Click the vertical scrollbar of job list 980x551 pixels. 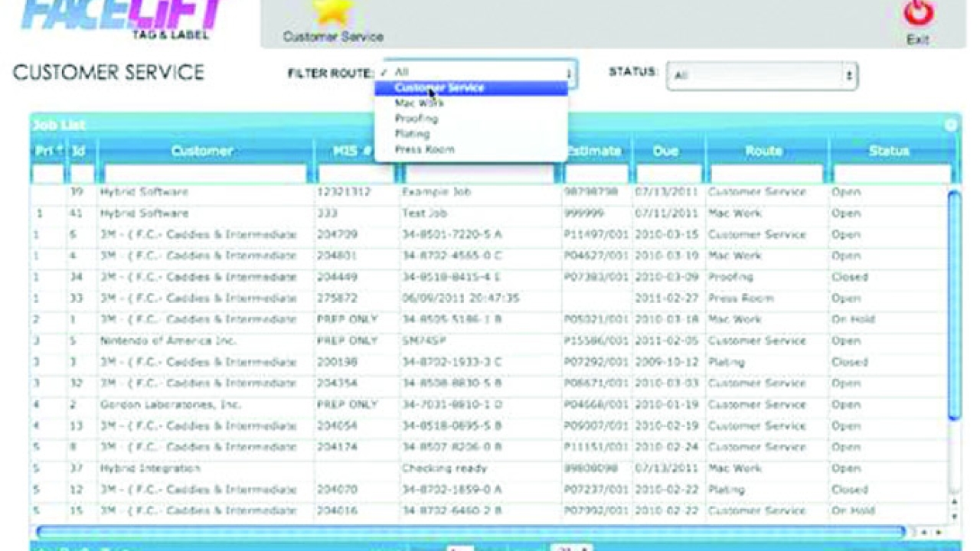(x=954, y=305)
